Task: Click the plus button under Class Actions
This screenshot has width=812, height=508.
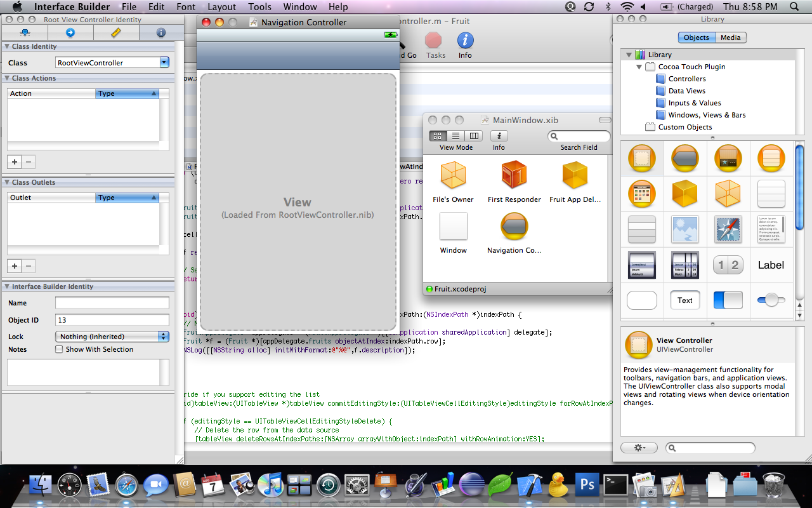Action: (14, 162)
